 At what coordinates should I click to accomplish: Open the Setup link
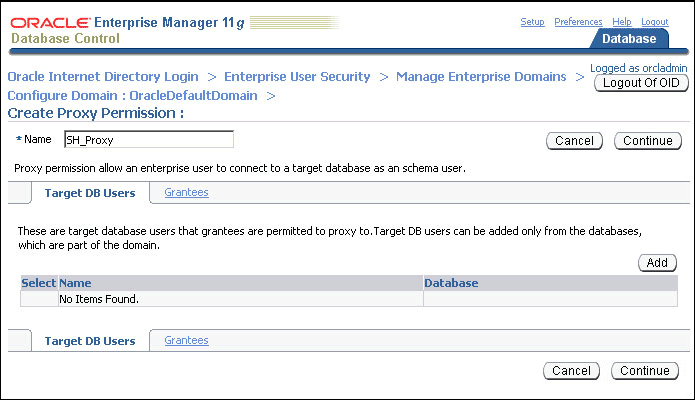[x=532, y=22]
